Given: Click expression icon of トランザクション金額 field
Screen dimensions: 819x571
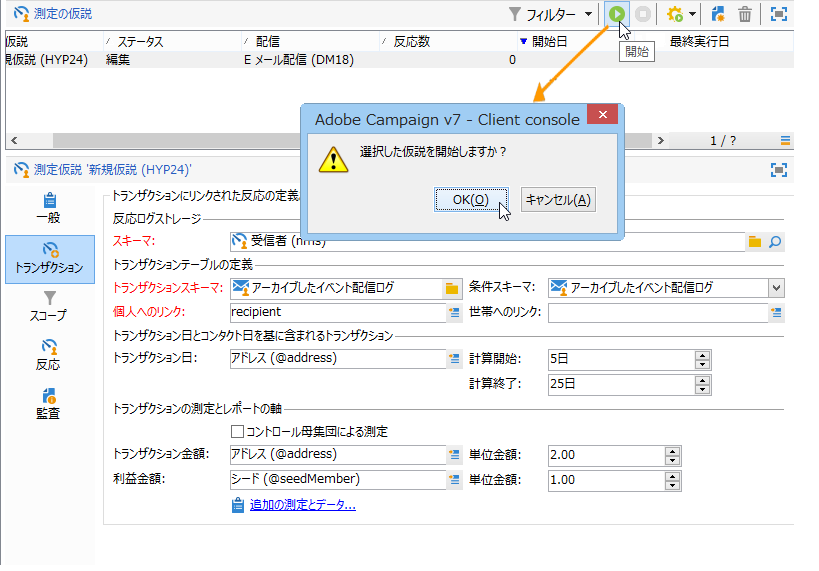Looking at the screenshot, I should coord(454,455).
